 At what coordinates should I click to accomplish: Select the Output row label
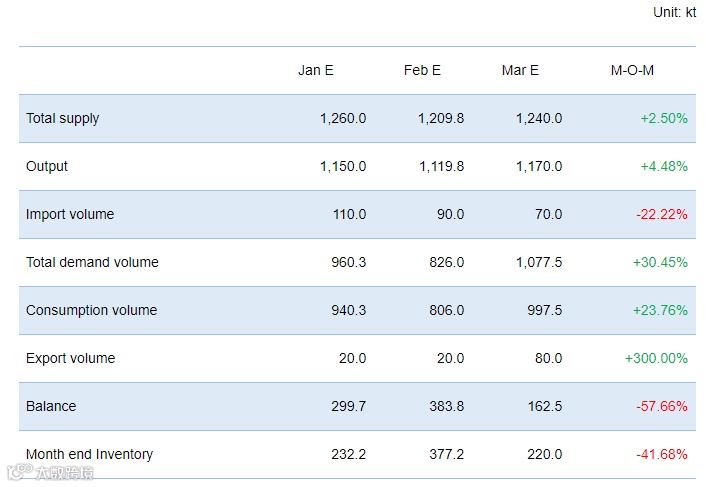pyautogui.click(x=47, y=167)
